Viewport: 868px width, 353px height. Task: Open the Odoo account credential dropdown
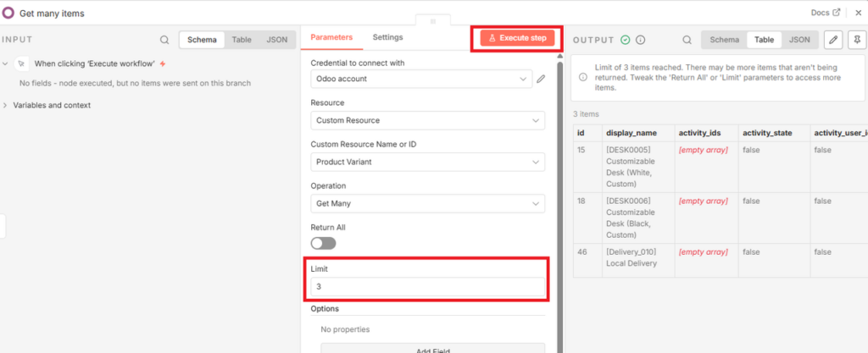421,79
